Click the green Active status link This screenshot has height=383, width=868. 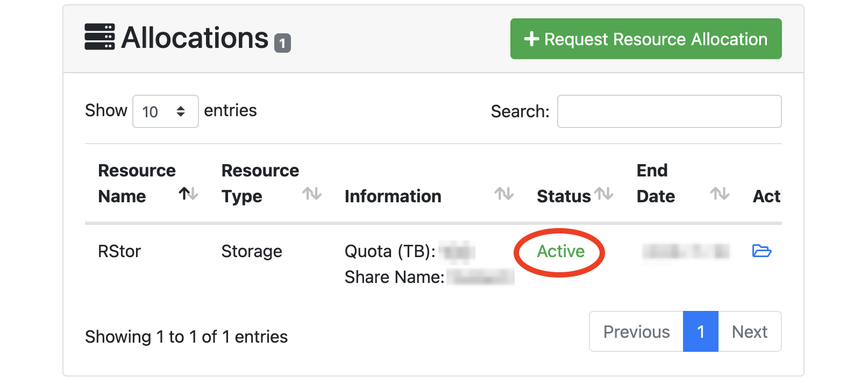pos(560,251)
